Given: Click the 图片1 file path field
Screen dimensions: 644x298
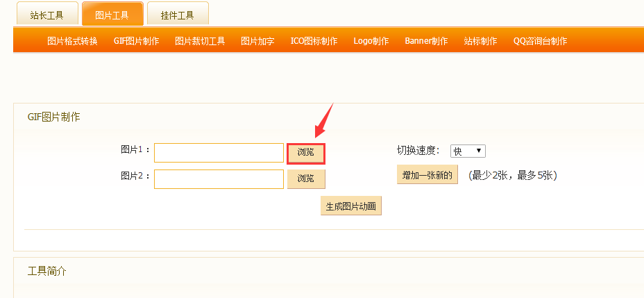Looking at the screenshot, I should [219, 153].
